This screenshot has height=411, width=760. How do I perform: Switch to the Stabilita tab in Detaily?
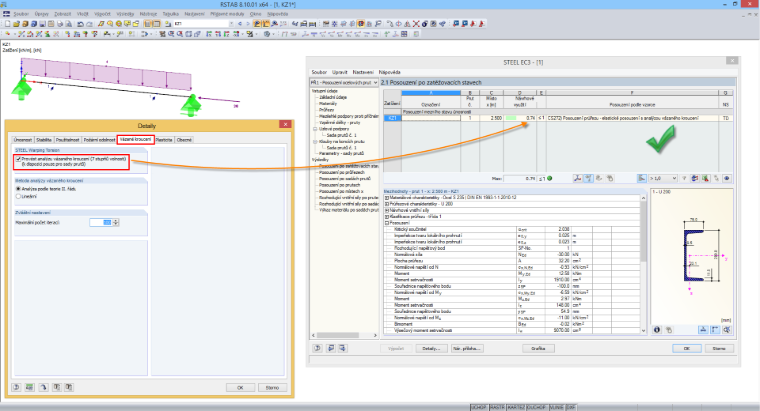[x=44, y=140]
